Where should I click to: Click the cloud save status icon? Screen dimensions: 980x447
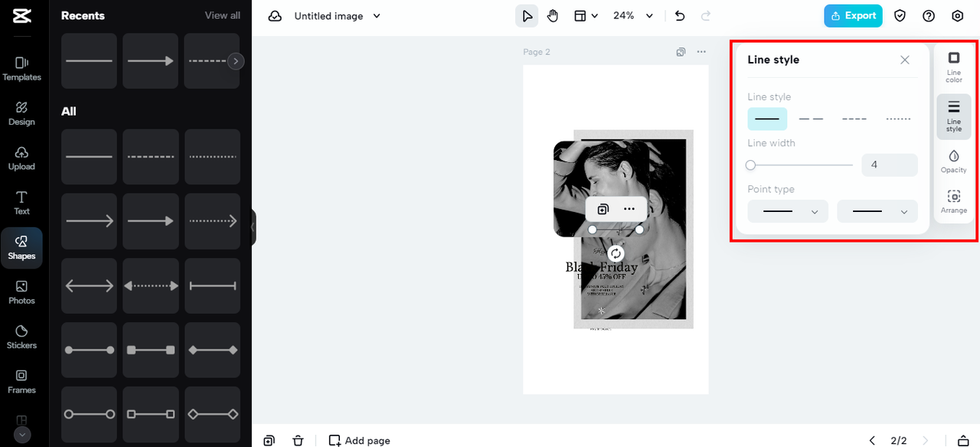[275, 16]
